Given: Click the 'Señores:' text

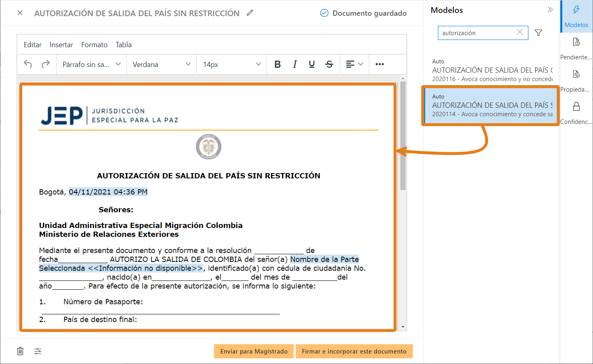Looking at the screenshot, I should 116,210.
